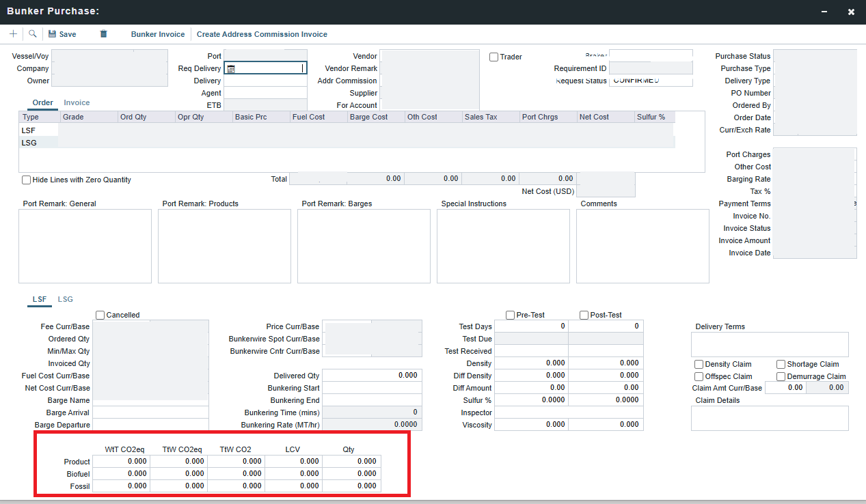Click the Delivered Qty input field
The height and width of the screenshot is (504, 866).
point(371,376)
